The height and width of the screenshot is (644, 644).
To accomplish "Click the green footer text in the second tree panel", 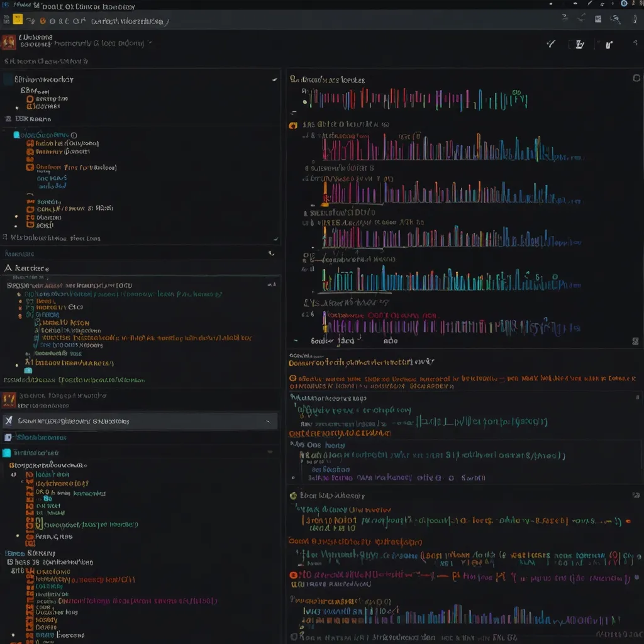I will 74,380.
